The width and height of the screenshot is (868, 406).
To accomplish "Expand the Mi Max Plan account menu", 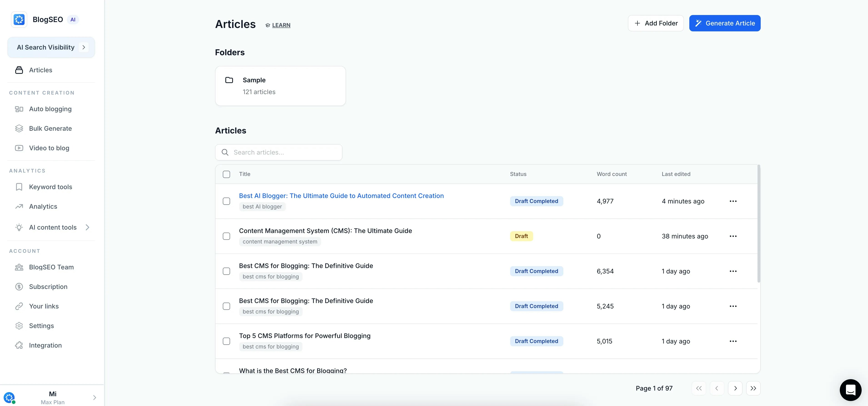I will [x=94, y=398].
